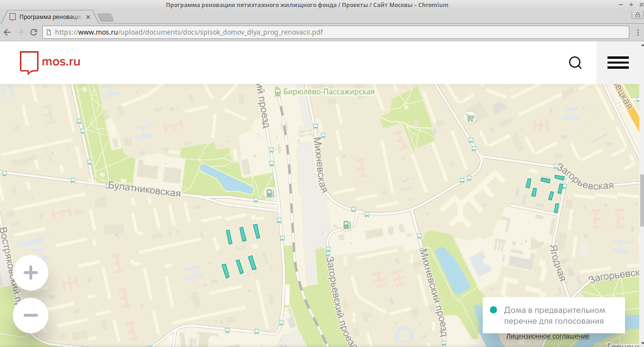The width and height of the screenshot is (644, 347).
Task: Open the site search magnifier icon
Action: click(x=575, y=63)
